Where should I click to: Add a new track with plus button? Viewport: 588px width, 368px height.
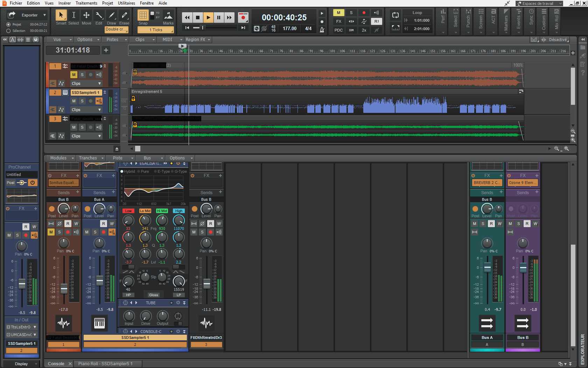pyautogui.click(x=106, y=50)
